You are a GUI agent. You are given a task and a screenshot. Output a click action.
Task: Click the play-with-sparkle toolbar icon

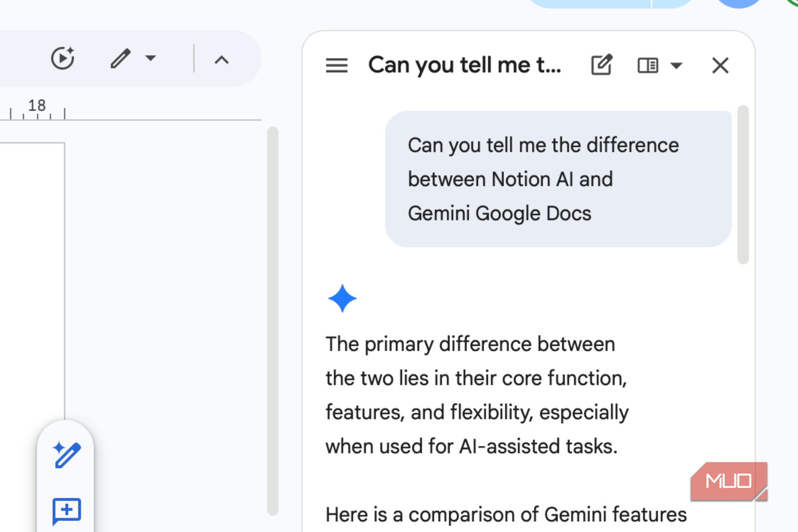(x=63, y=59)
